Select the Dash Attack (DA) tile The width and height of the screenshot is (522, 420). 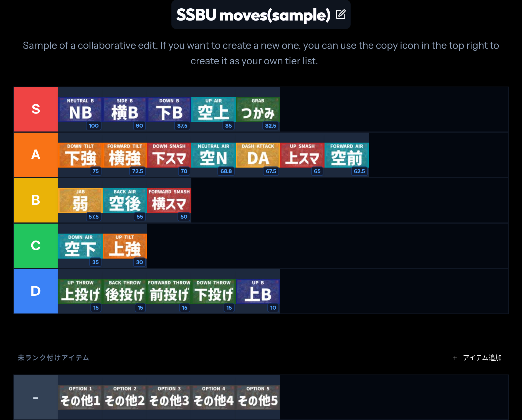(258, 155)
